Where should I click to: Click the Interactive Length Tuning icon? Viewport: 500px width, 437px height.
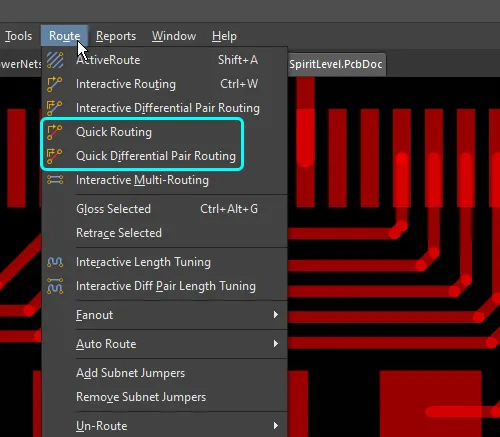pos(55,262)
